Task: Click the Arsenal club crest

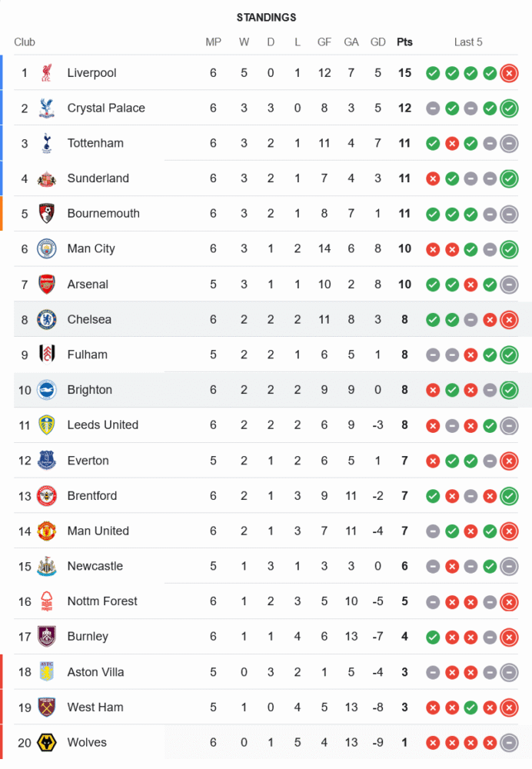Action: point(47,285)
